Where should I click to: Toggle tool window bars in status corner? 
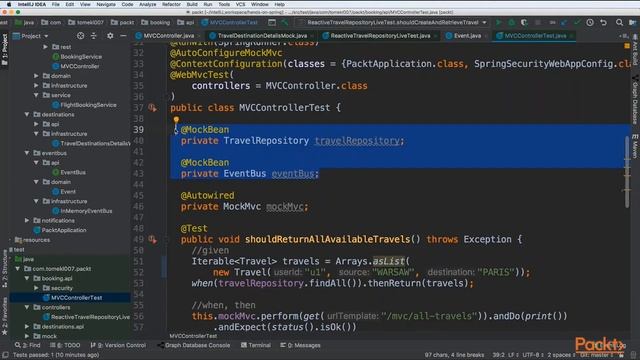[x=5, y=355]
